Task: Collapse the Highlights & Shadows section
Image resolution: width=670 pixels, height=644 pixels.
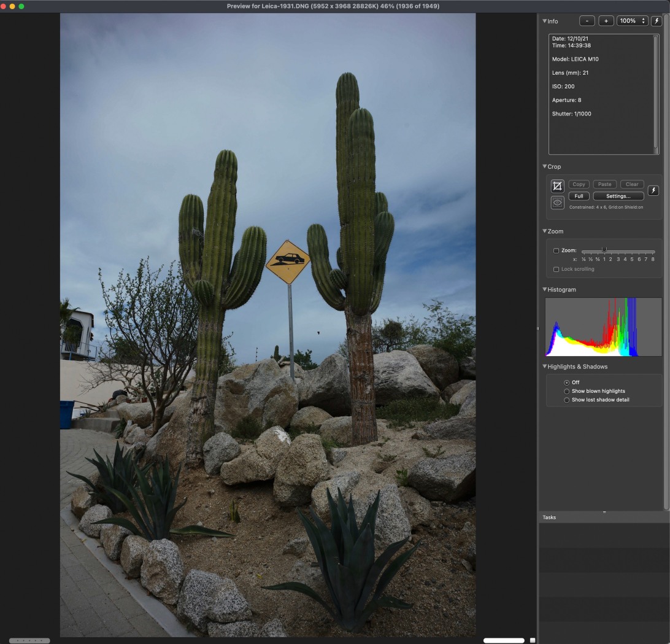Action: 545,367
